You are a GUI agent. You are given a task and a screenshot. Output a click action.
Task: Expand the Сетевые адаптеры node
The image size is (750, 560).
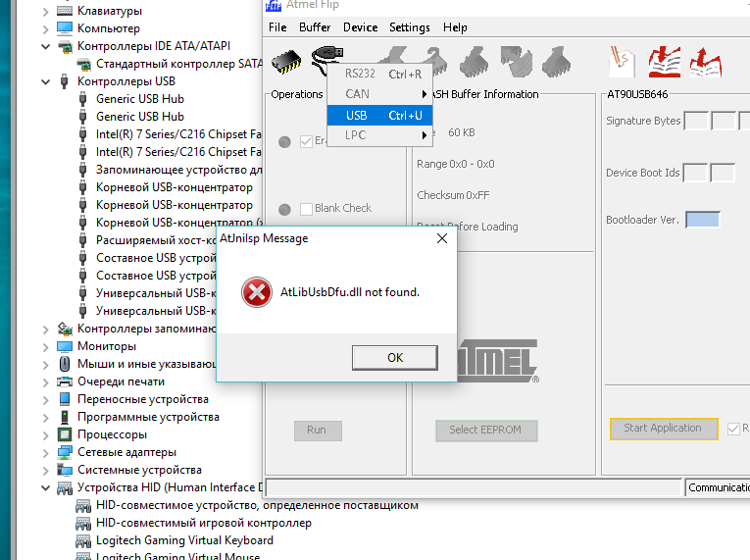pyautogui.click(x=45, y=453)
